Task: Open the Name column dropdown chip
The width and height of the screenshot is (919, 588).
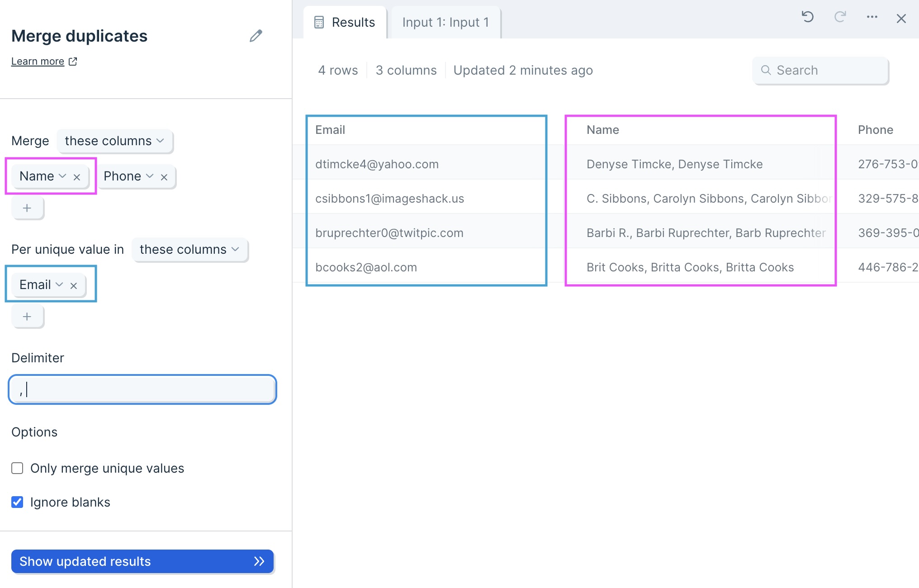Action: pyautogui.click(x=42, y=176)
